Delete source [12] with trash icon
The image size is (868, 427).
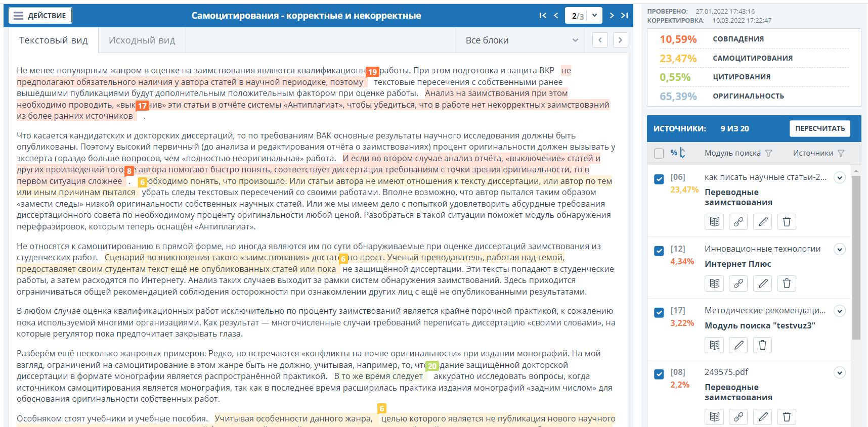click(x=787, y=283)
